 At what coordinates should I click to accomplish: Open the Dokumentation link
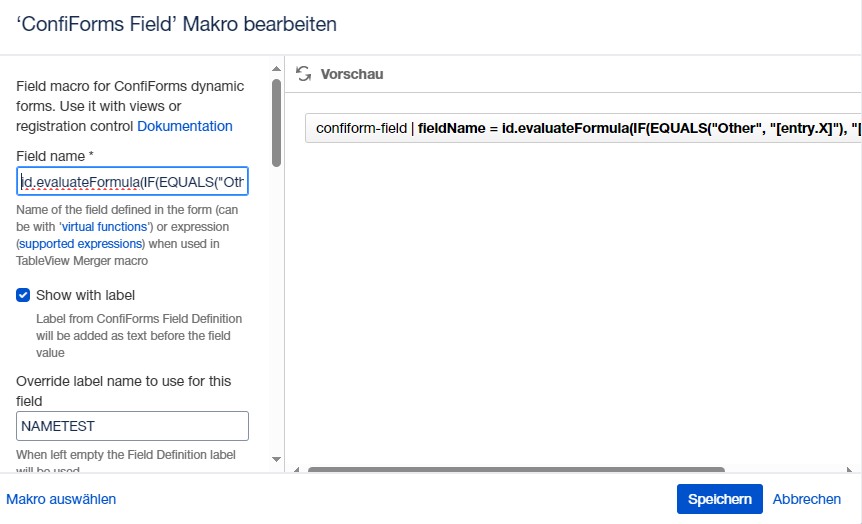(185, 126)
